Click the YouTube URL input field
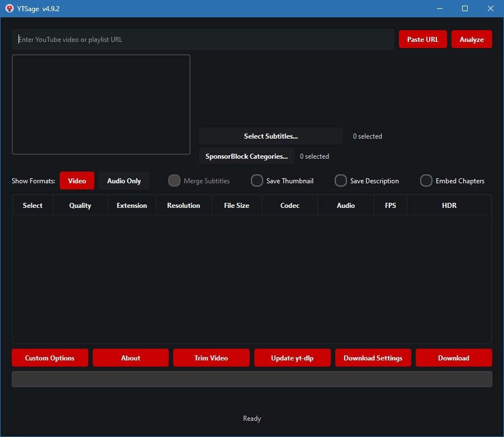This screenshot has width=504, height=437. tap(203, 40)
